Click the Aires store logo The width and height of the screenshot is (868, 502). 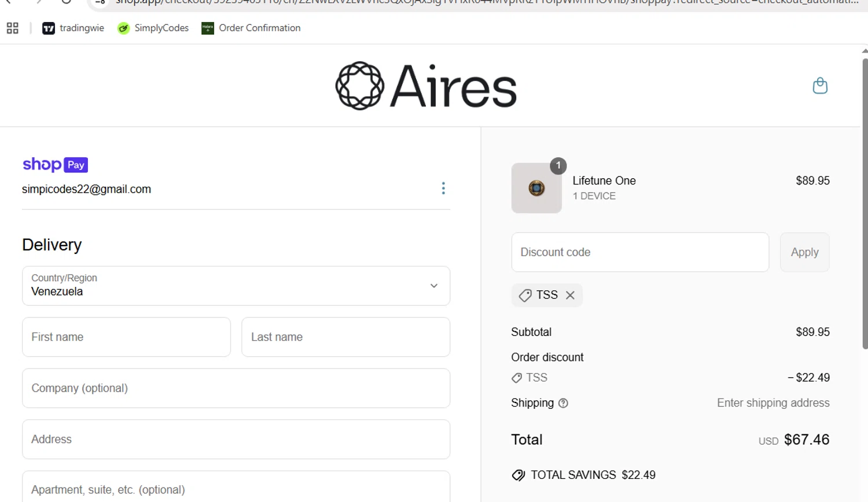[x=426, y=86]
